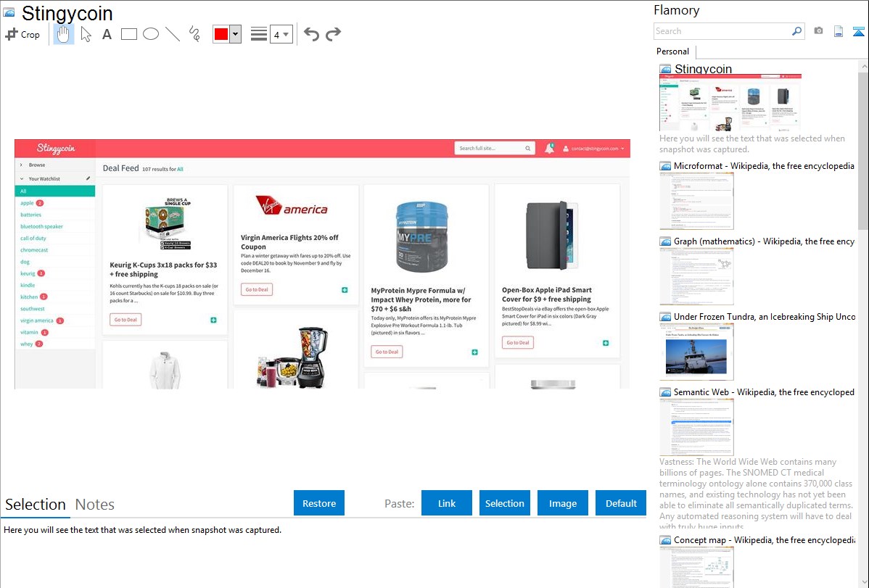869x588 pixels.
Task: Choose the text annotation tool
Action: (107, 34)
